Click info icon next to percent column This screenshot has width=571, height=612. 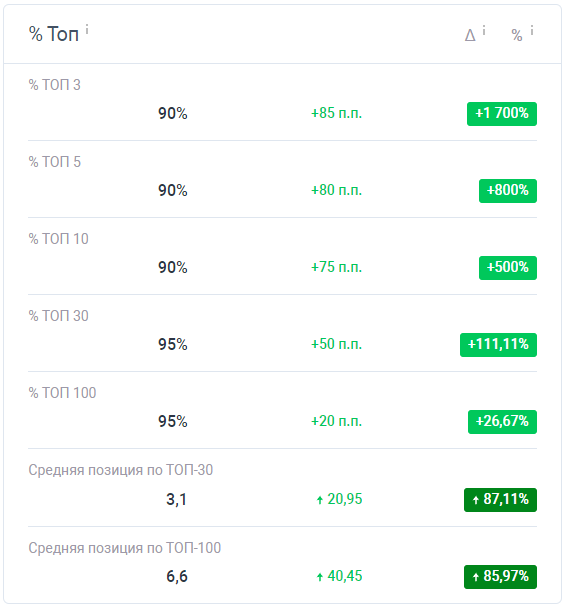click(532, 30)
